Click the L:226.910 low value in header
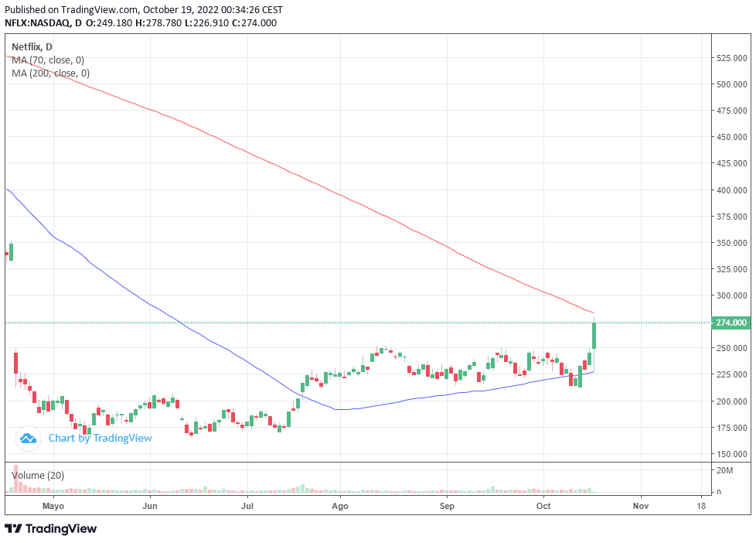This screenshot has width=756, height=543. [207, 22]
